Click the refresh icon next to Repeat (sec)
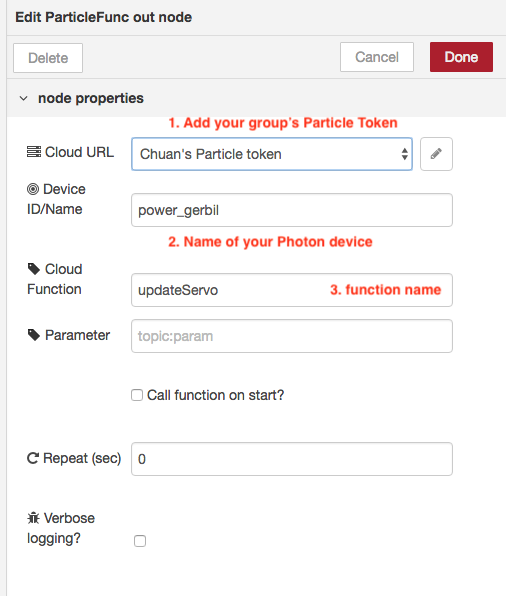The width and height of the screenshot is (506, 596). coord(33,458)
